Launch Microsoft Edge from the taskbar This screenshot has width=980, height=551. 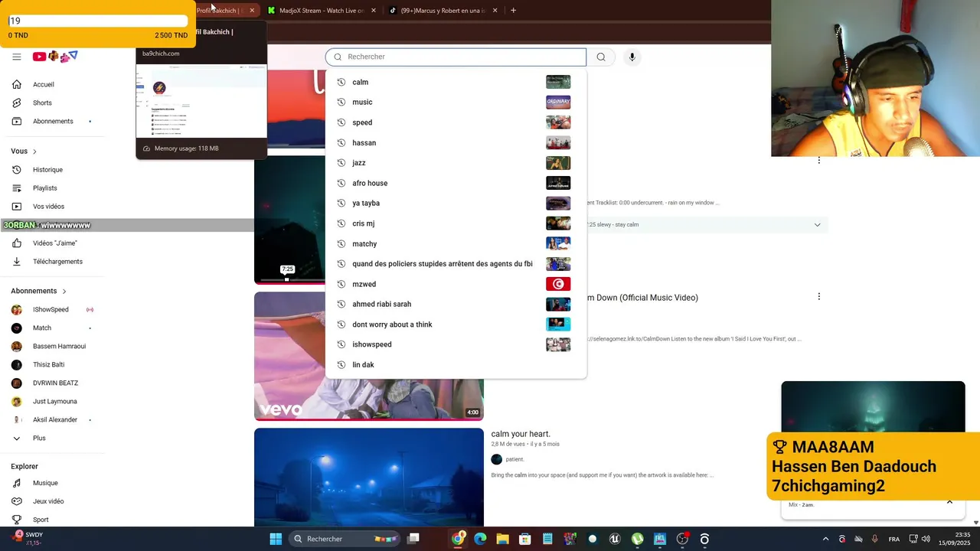point(480,539)
